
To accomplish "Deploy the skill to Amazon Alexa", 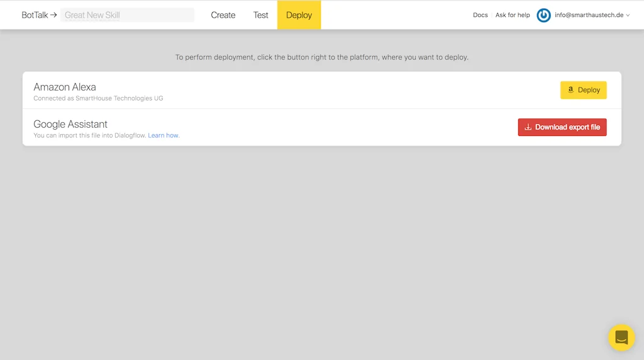I will 583,90.
